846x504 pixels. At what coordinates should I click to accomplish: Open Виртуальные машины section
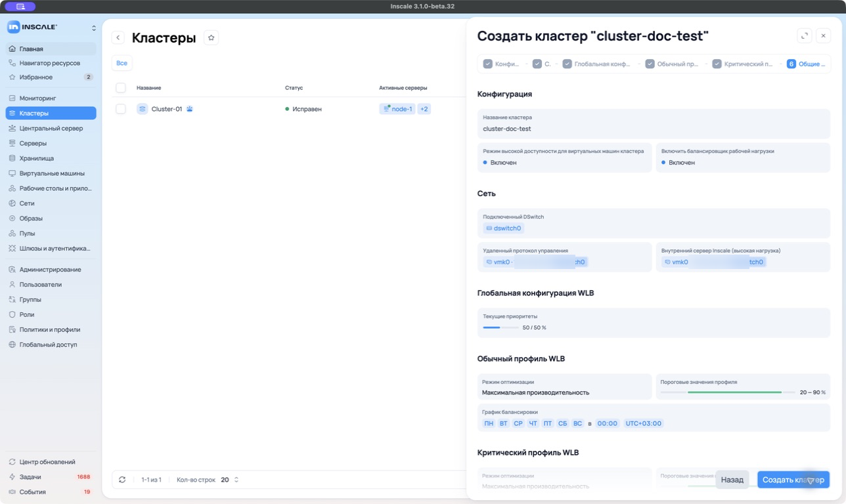coord(51,173)
